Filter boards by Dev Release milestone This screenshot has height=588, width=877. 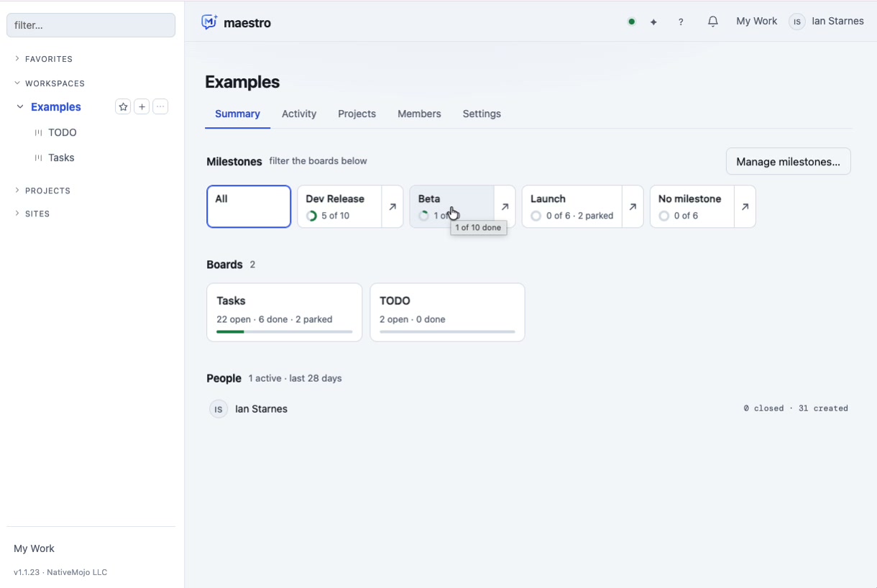pyautogui.click(x=339, y=207)
